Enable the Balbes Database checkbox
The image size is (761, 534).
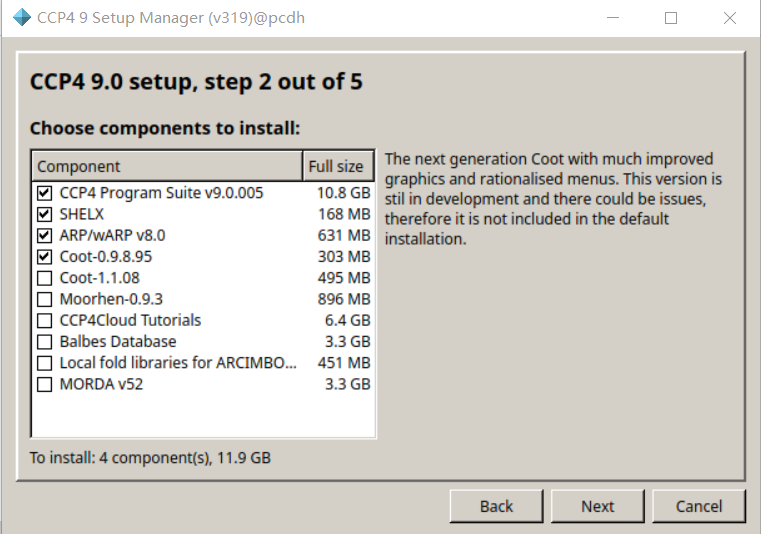point(44,342)
